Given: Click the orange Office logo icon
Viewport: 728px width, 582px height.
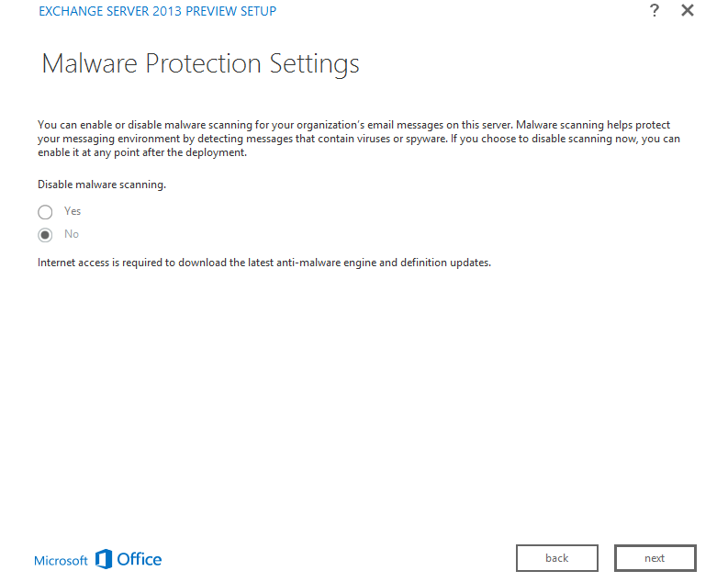Looking at the screenshot, I should tap(104, 559).
